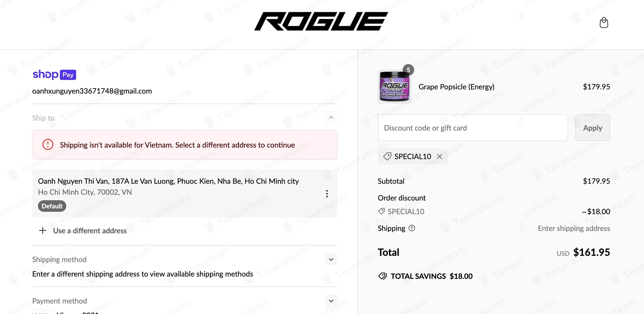
Task: Click the Grape Popsicle (Energy) product name
Action: click(456, 87)
